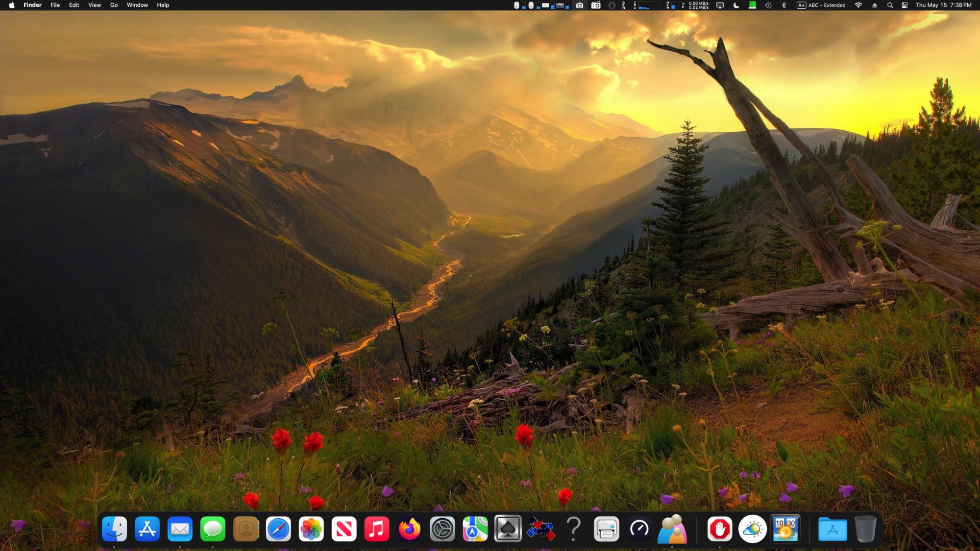Open the Photos app
980x551 pixels.
(311, 529)
